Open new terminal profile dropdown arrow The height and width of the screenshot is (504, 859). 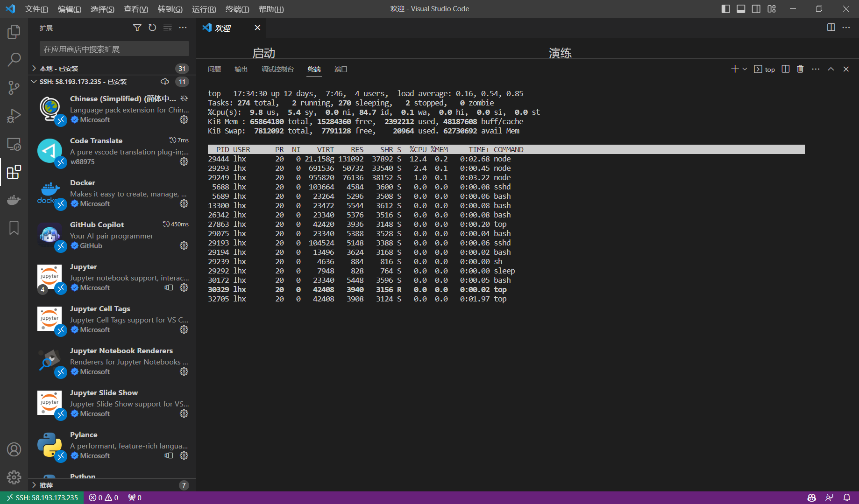(745, 69)
